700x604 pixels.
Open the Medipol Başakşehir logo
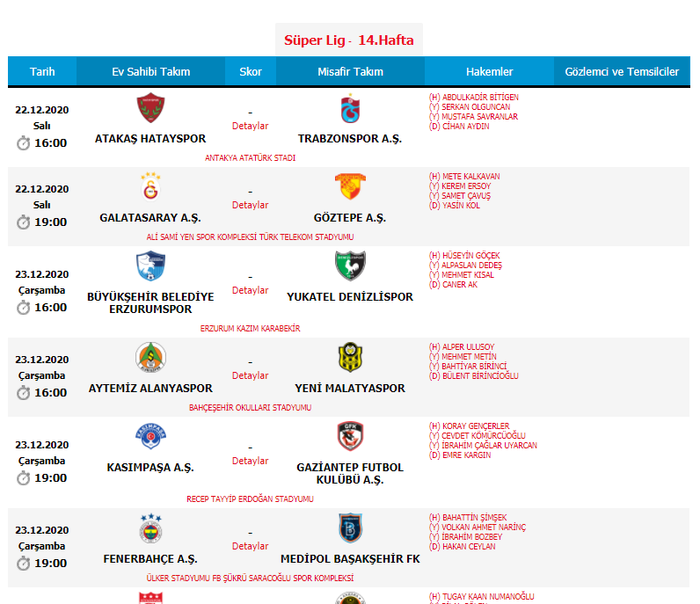[350, 528]
